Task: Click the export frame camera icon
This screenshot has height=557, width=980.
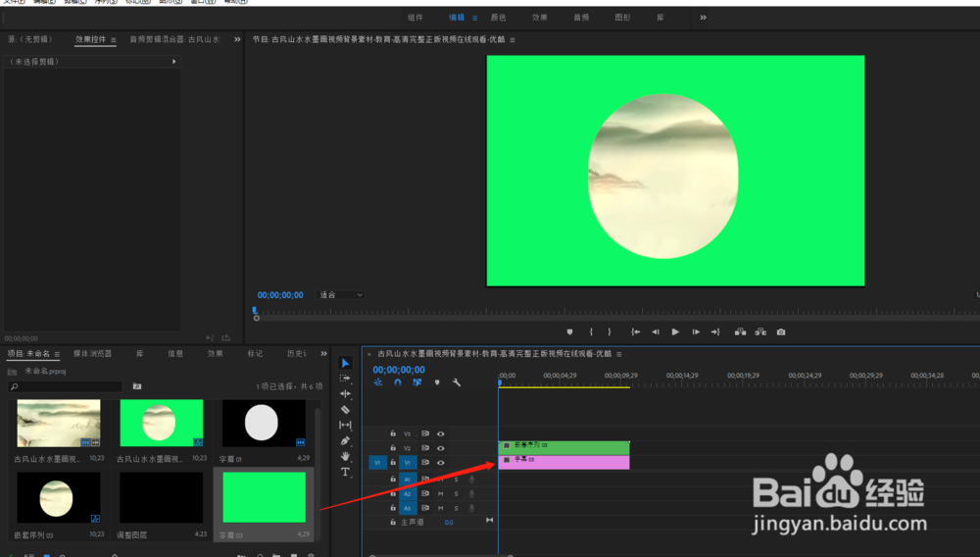Action: [x=781, y=332]
